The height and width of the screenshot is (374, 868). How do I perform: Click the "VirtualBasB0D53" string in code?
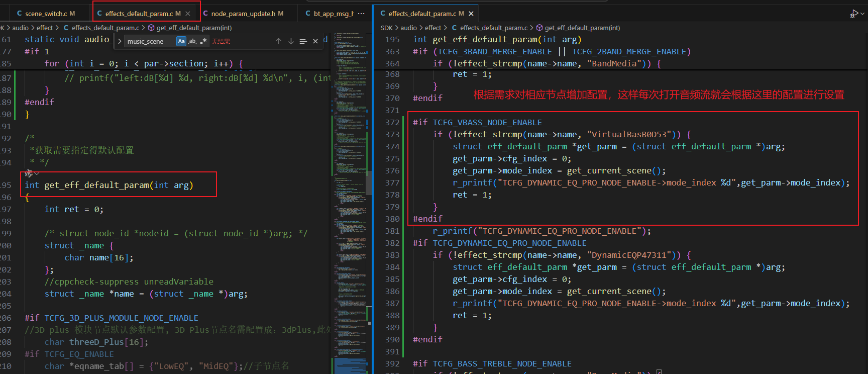click(x=629, y=134)
